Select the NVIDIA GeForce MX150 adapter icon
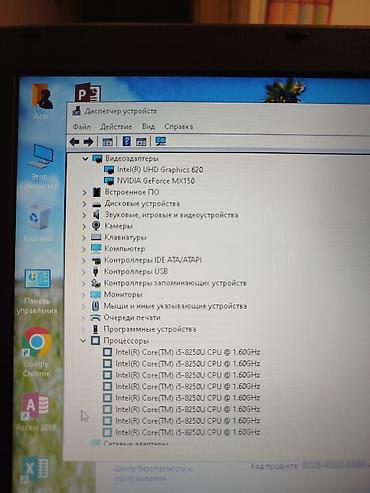This screenshot has width=370, height=493. point(109,181)
